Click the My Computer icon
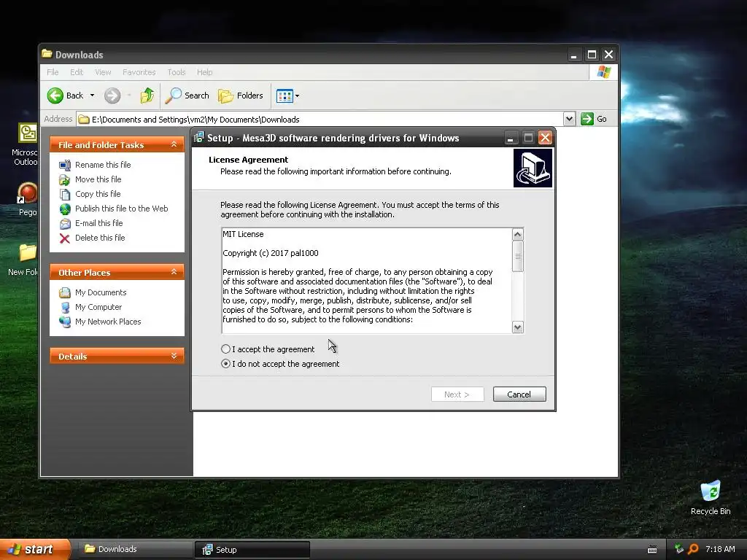Image resolution: width=747 pixels, height=560 pixels. (x=65, y=308)
